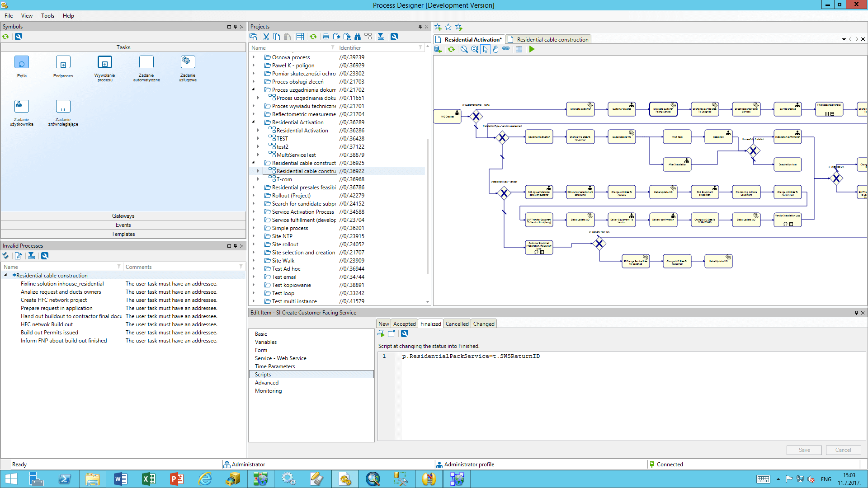
Task: Collapse the Residential cable construct project node
Action: [254, 163]
